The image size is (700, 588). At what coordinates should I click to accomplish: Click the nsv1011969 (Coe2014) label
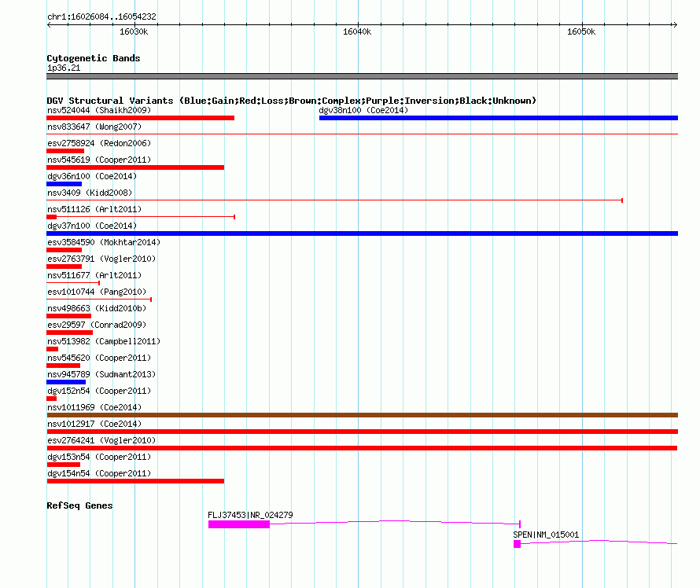pyautogui.click(x=94, y=407)
